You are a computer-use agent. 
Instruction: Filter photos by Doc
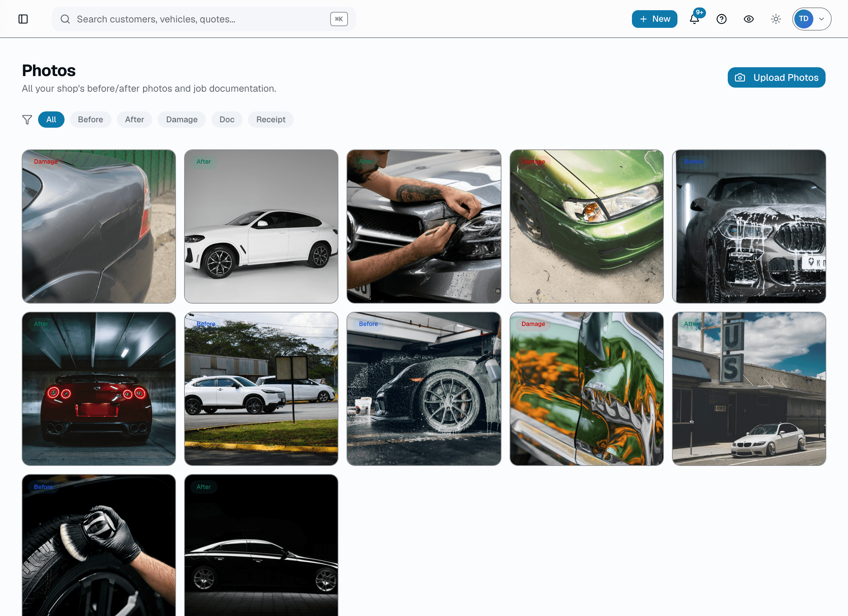[x=227, y=120]
